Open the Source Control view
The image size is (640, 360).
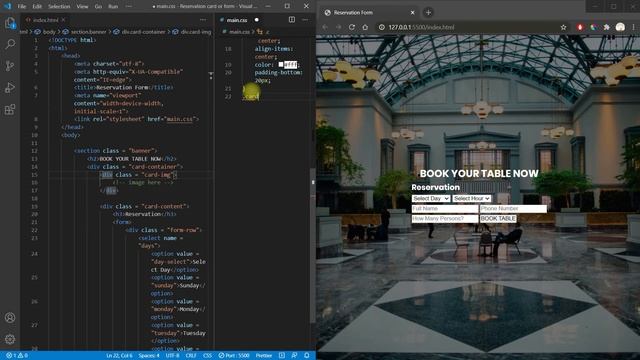[10, 66]
